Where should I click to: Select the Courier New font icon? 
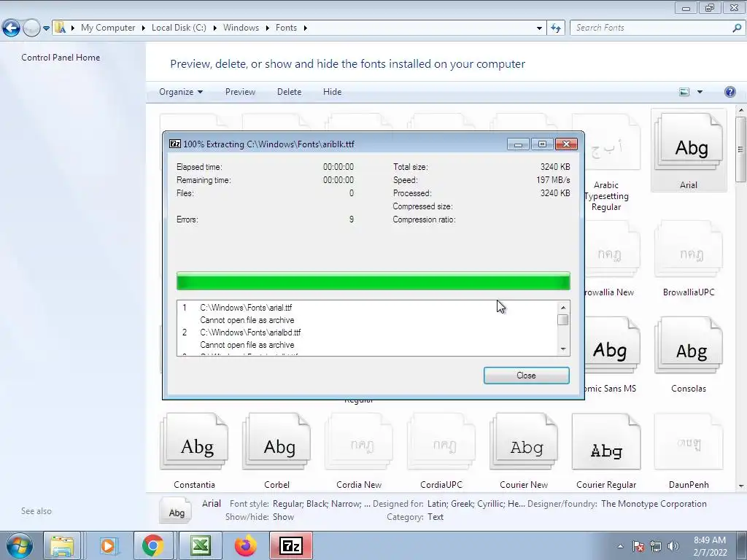coord(524,451)
